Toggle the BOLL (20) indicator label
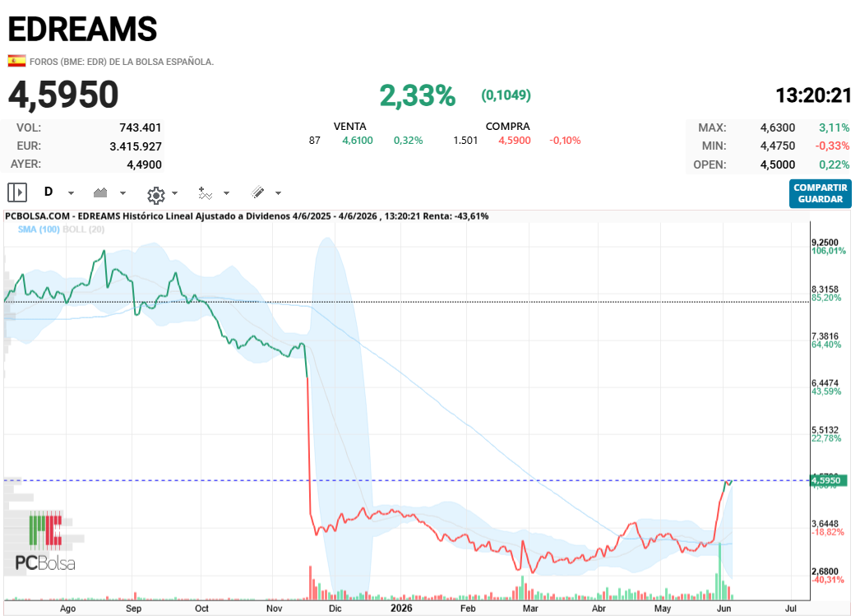Viewport: 860px width, 616px height. click(x=83, y=229)
